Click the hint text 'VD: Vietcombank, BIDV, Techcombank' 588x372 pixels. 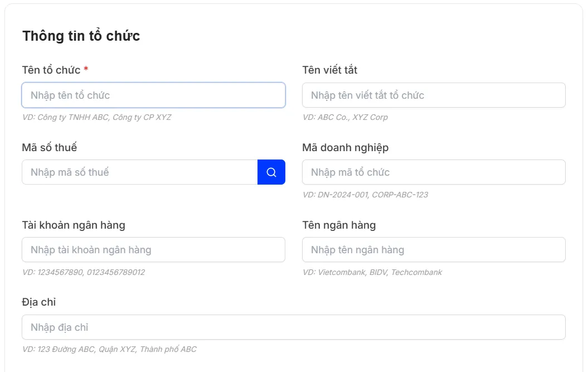(x=372, y=272)
